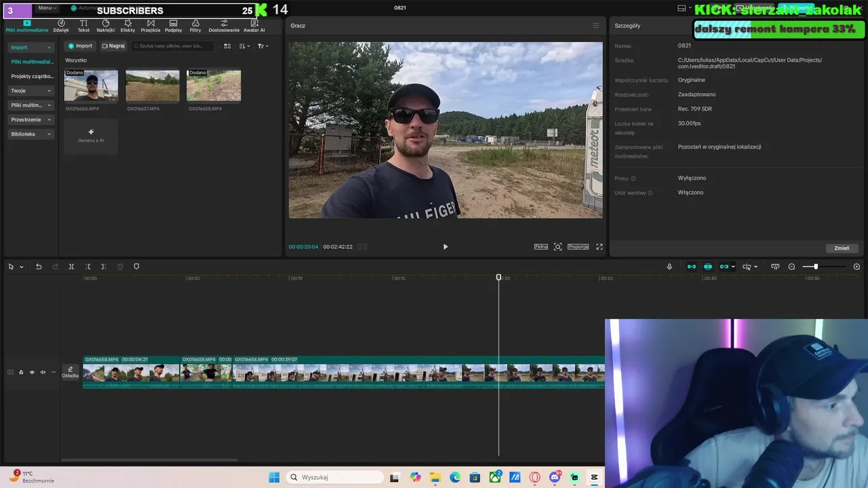Hide the main track with eye icon
This screenshot has width=868, height=488.
pos(32,372)
